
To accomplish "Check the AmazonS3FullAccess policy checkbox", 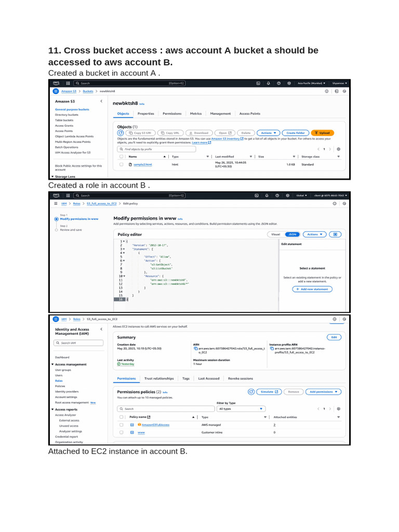I will pos(121,425).
